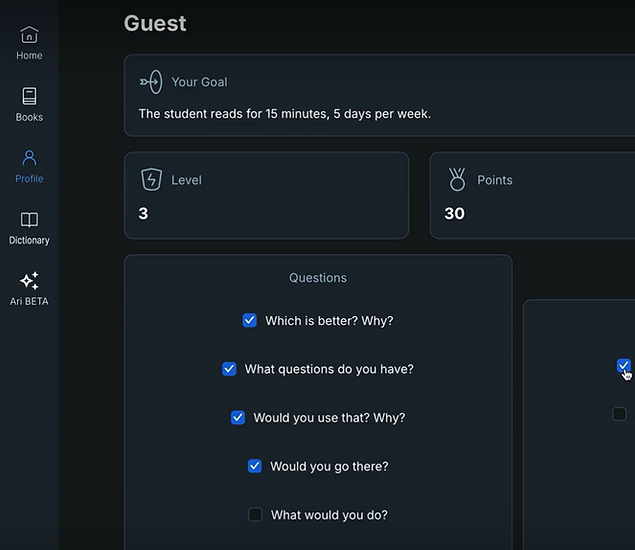Uncheck "Would you go there?" checkbox
635x550 pixels.
click(255, 466)
